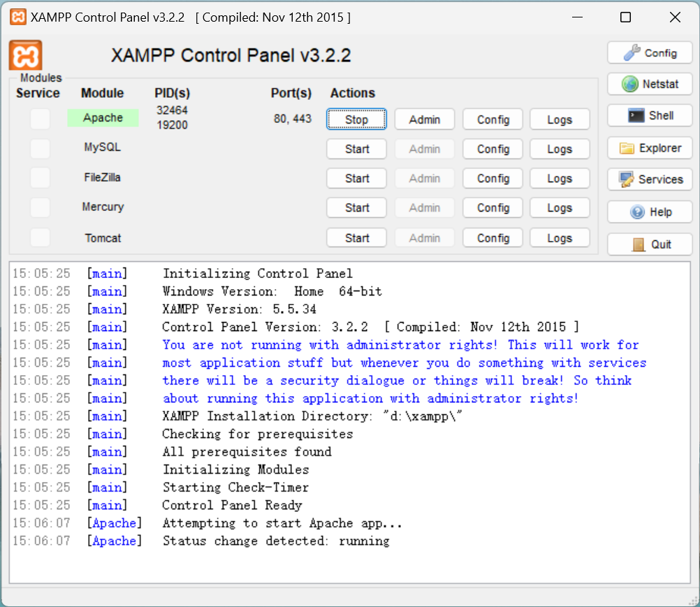
Task: Toggle FileZilla service install checkbox
Action: (x=41, y=178)
